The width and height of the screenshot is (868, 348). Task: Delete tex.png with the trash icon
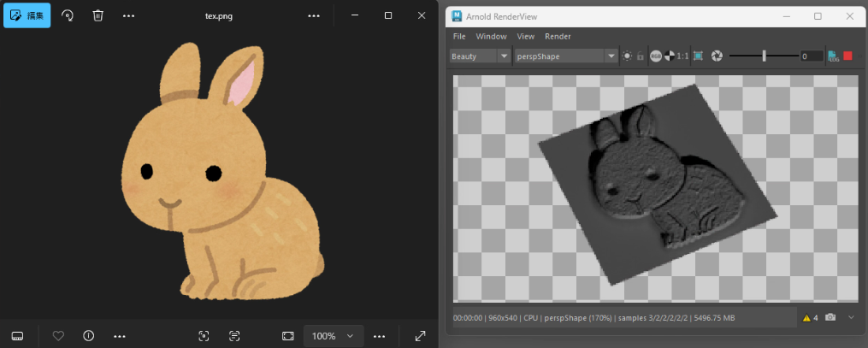coord(98,15)
